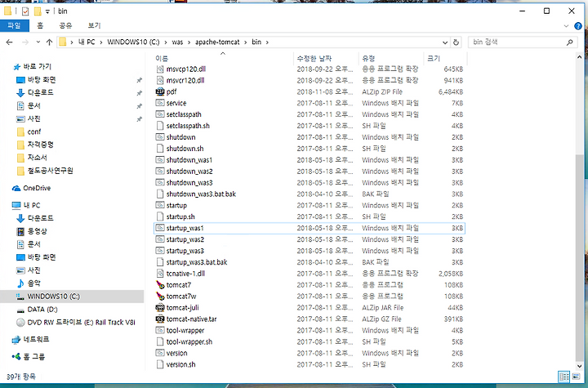Select WINDOWS10 (C:) in navigation pane
The height and width of the screenshot is (388, 588).
(x=48, y=297)
